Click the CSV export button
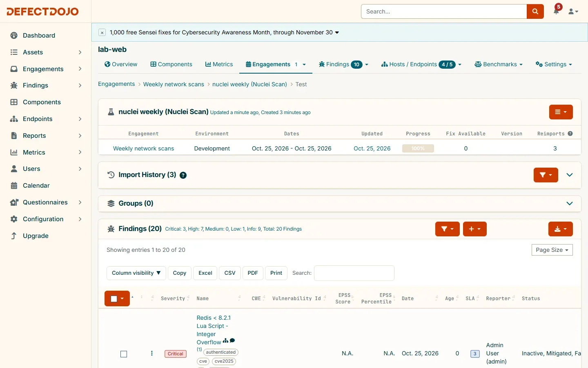 tap(230, 273)
